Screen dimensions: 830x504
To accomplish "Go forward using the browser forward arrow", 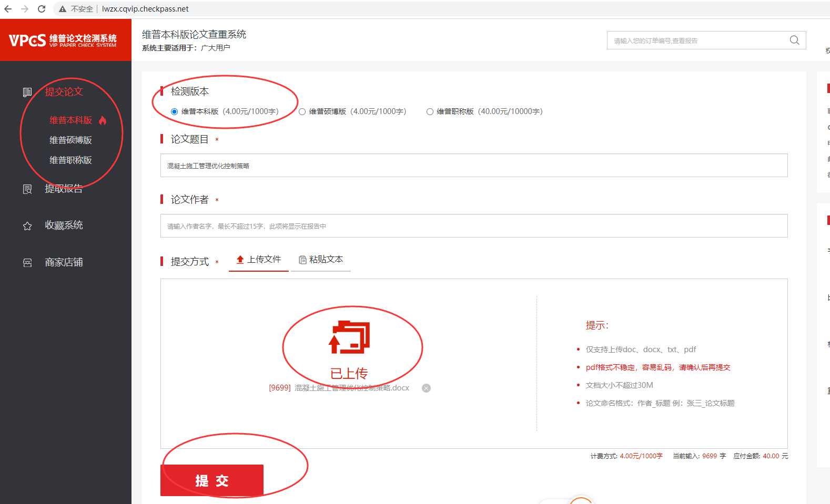I will pyautogui.click(x=25, y=9).
